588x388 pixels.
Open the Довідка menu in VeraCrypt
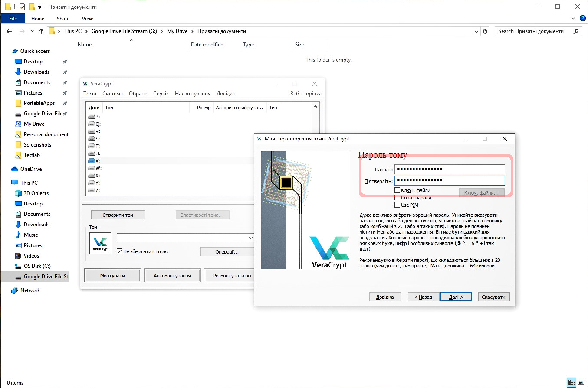(226, 94)
